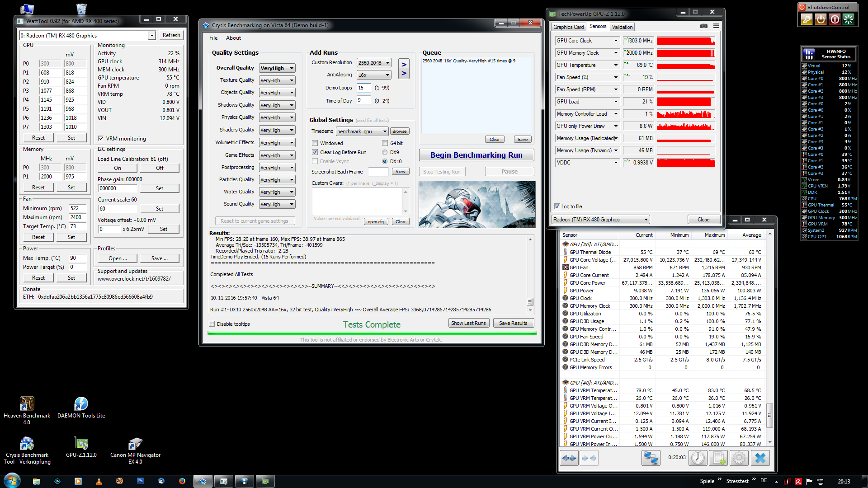The image size is (868, 488).
Task: Click HWiNFO log file sheet icon
Action: (x=719, y=458)
